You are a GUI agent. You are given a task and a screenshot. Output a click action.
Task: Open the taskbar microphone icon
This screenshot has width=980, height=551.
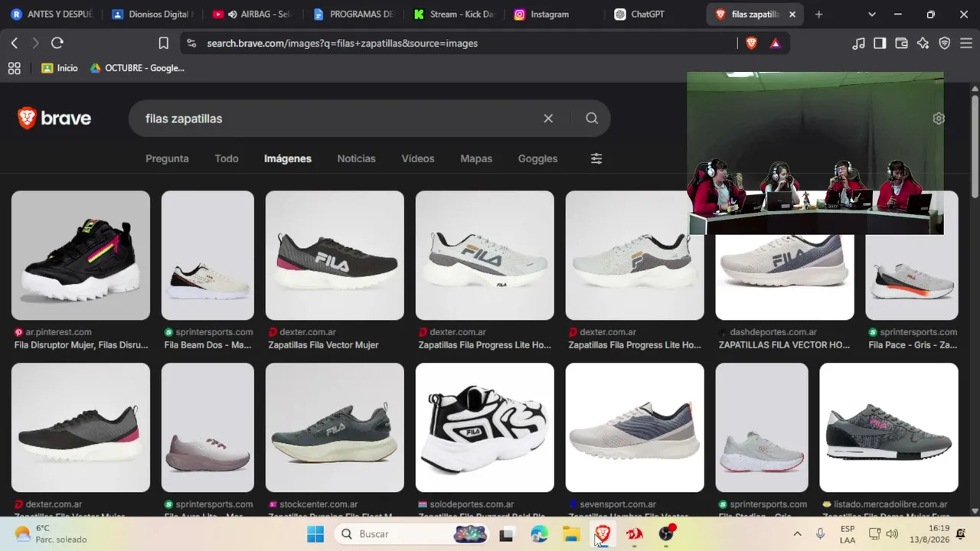(x=820, y=534)
